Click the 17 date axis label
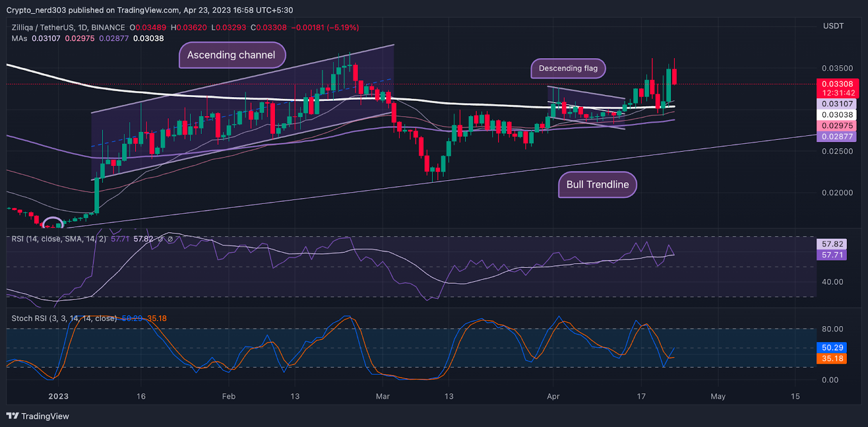The image size is (868, 427). (x=641, y=397)
